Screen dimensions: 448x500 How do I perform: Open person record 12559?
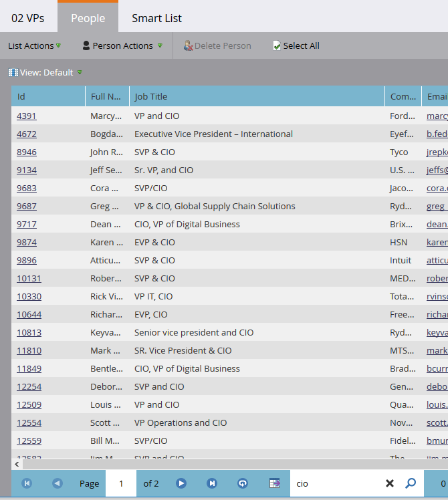click(29, 441)
